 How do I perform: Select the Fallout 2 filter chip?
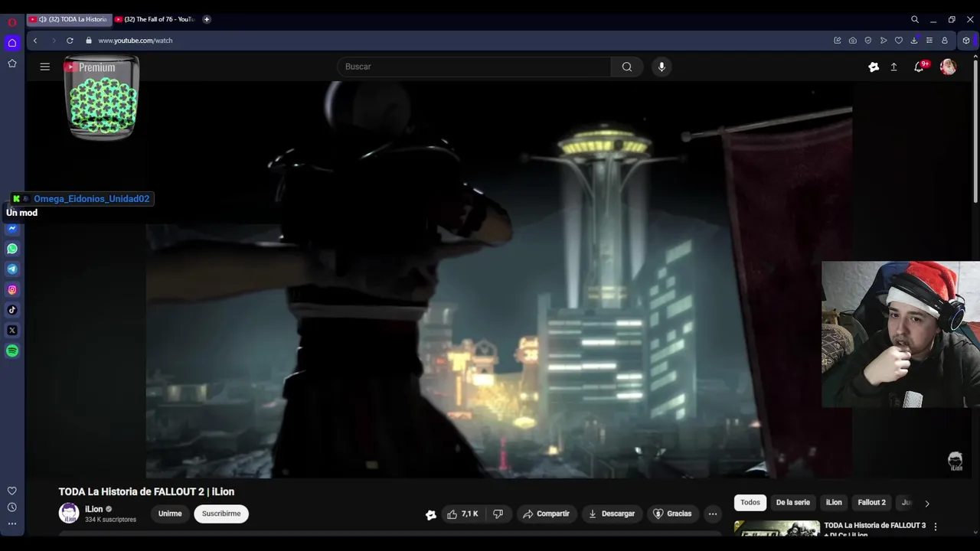pyautogui.click(x=871, y=503)
